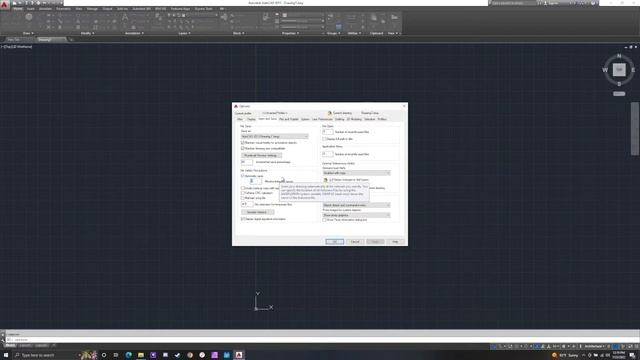
Task: Select the Circle tool in Draw panel
Action: (29, 17)
